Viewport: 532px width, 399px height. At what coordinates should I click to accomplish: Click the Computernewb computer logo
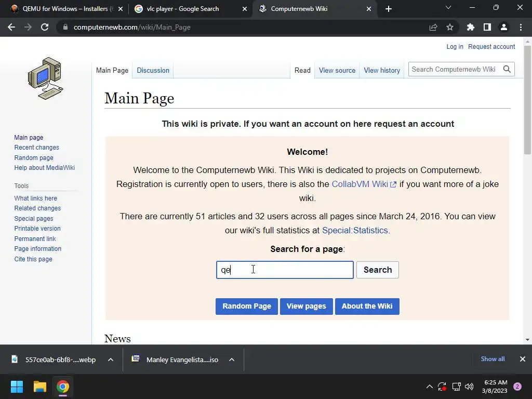point(45,78)
